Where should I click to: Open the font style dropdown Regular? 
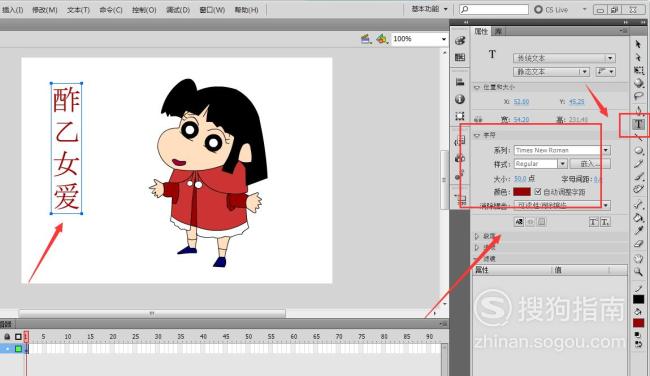(x=540, y=164)
